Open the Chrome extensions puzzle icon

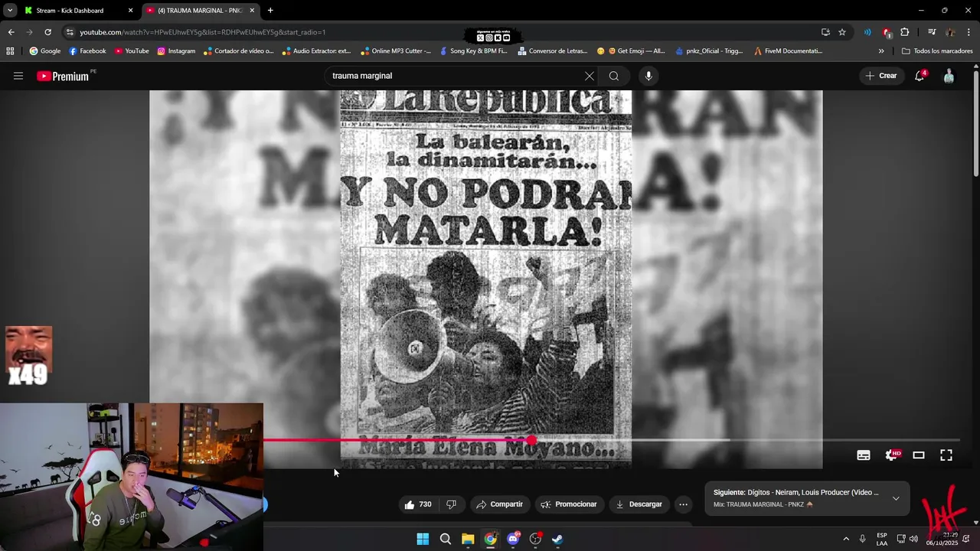pyautogui.click(x=904, y=32)
